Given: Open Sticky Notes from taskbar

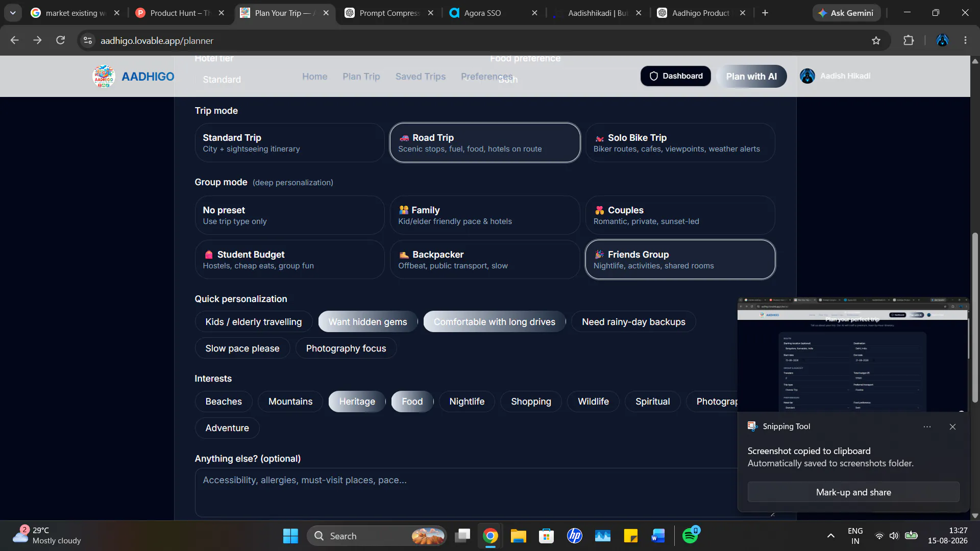Looking at the screenshot, I should coord(631,536).
